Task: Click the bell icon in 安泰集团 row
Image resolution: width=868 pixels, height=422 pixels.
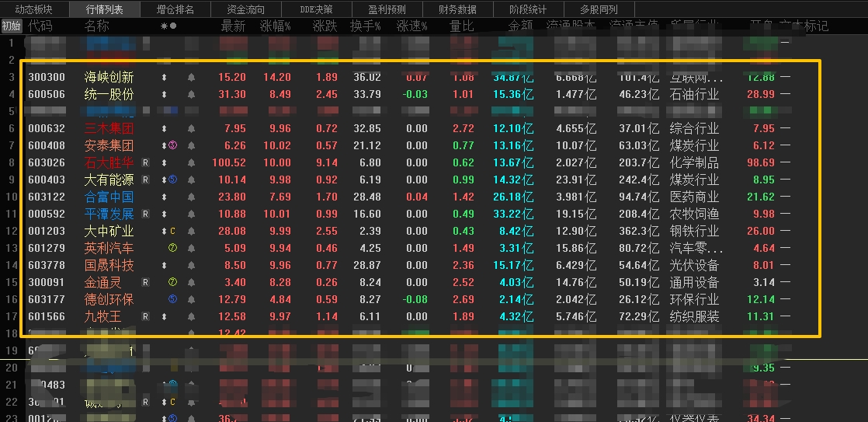Action: tap(191, 145)
